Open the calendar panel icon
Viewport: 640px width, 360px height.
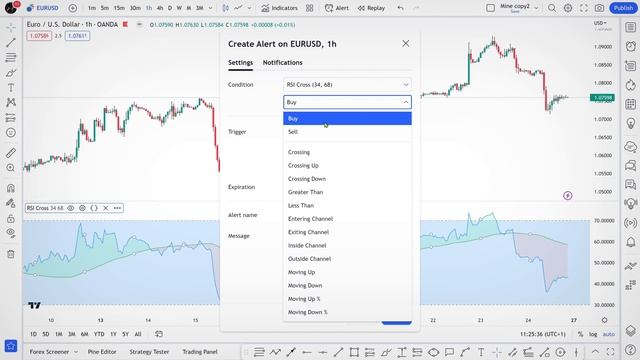(631, 104)
